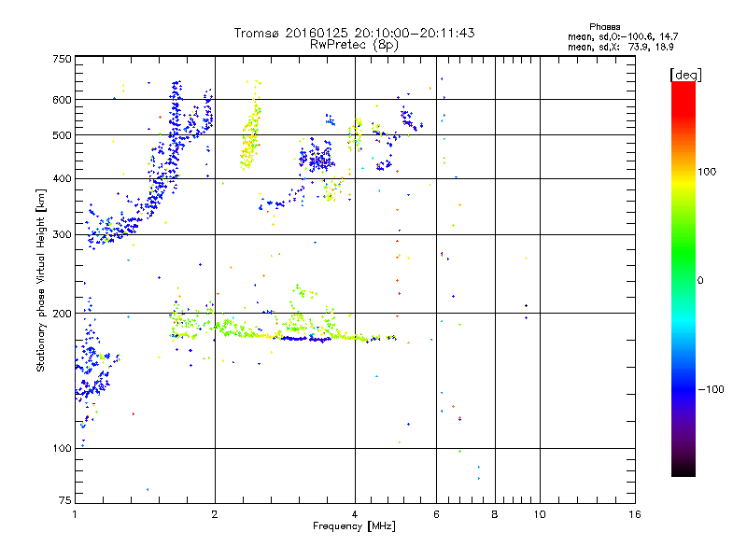Click the colorbar tick label '100'

tap(707, 172)
